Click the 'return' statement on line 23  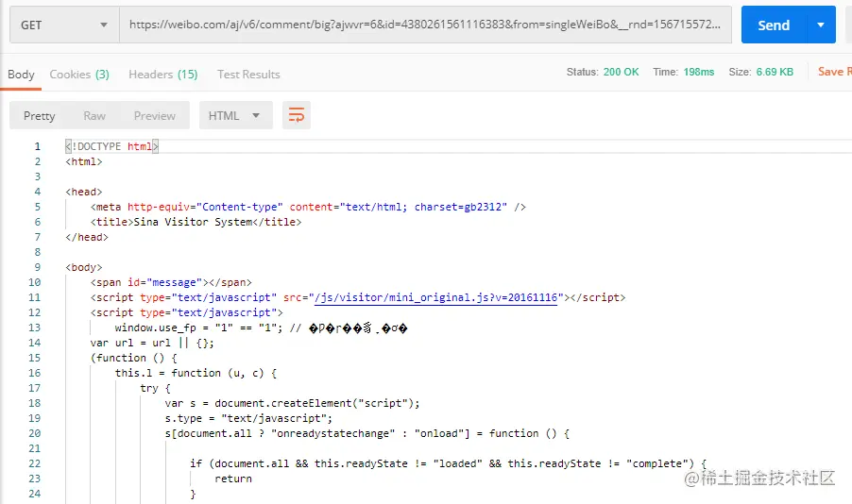pos(233,479)
